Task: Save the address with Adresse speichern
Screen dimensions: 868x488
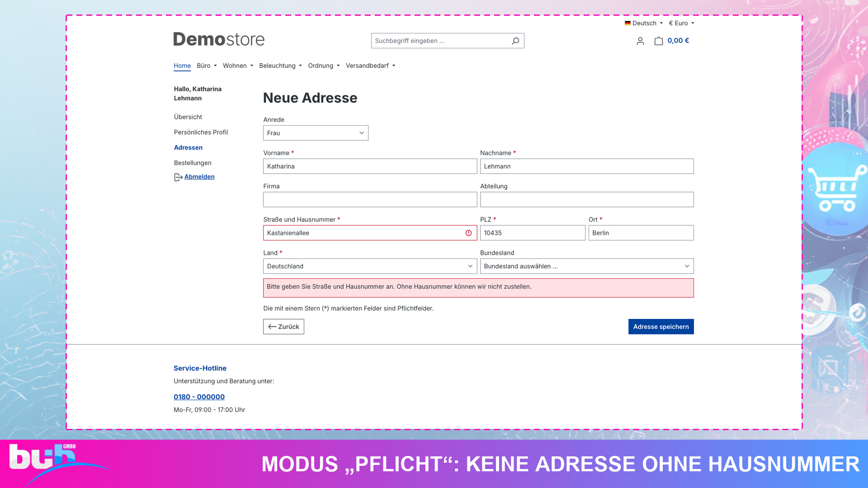Action: [x=661, y=327]
